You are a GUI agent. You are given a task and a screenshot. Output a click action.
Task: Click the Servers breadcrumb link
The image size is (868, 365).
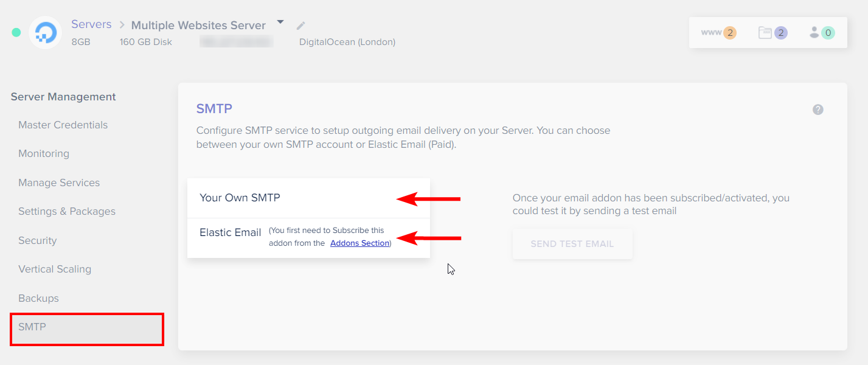tap(91, 24)
